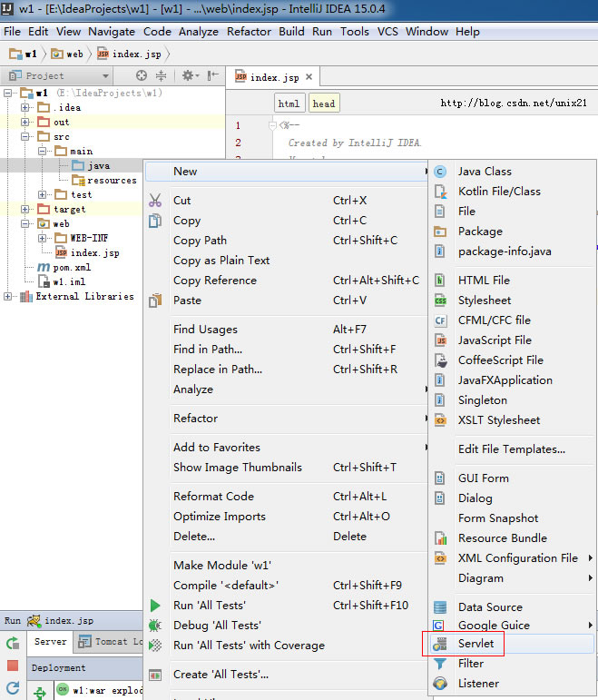The width and height of the screenshot is (598, 700).
Task: Switch to the index.jsp editor tab
Action: (274, 78)
